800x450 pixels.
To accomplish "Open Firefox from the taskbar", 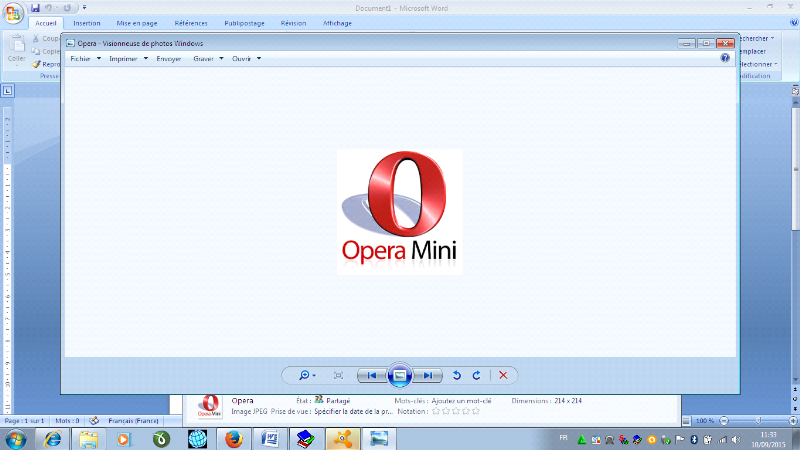I will [235, 438].
